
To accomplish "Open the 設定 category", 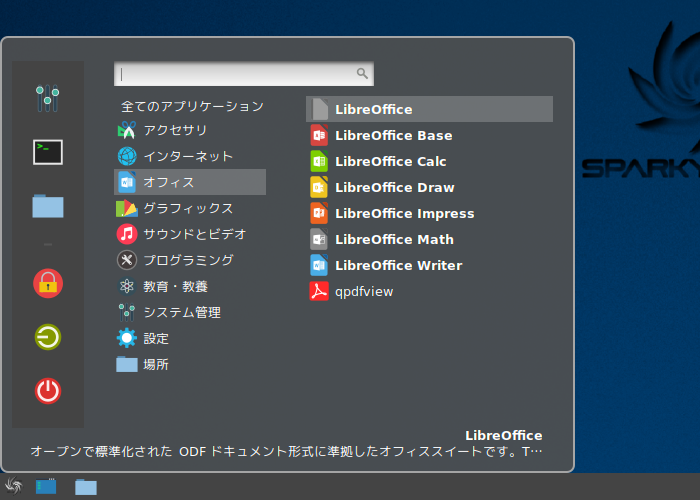I will pyautogui.click(x=190, y=338).
